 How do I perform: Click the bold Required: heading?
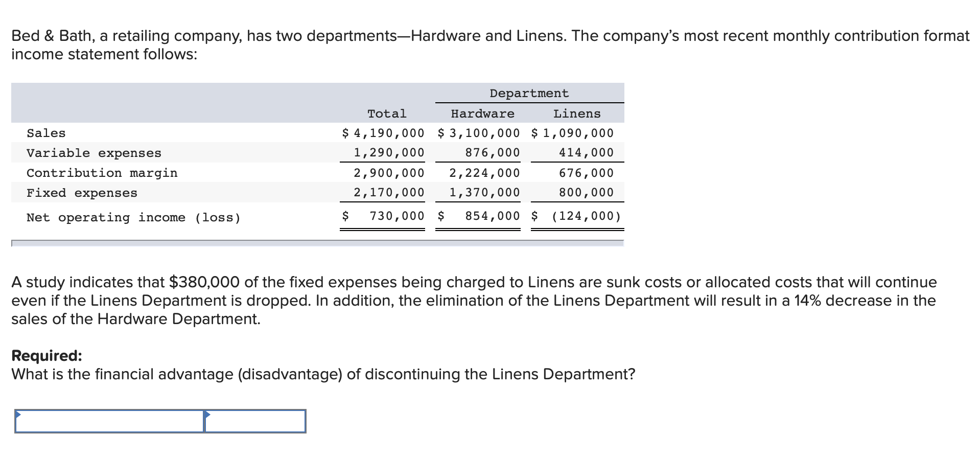(x=46, y=356)
